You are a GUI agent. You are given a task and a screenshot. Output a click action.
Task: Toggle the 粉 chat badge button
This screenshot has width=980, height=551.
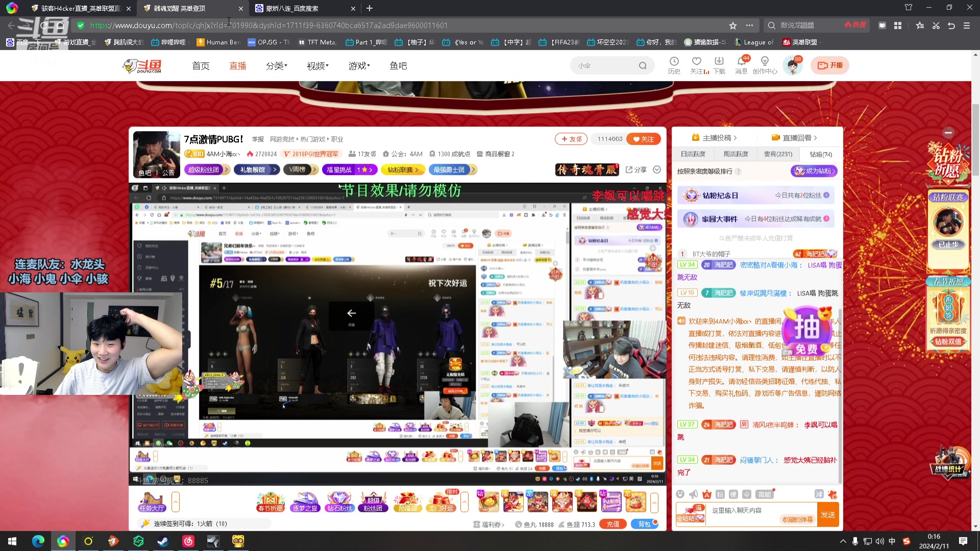pos(720,494)
